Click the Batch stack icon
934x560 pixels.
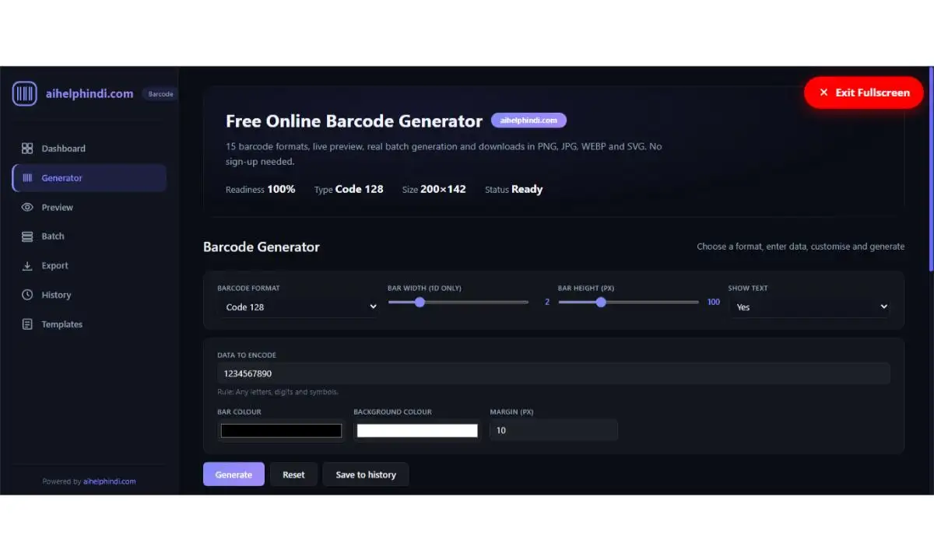(x=27, y=236)
